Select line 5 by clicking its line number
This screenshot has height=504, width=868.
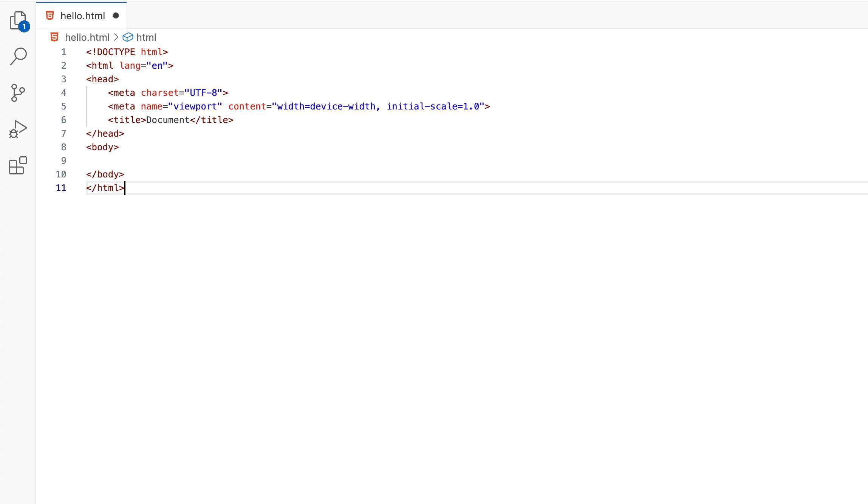[x=63, y=106]
